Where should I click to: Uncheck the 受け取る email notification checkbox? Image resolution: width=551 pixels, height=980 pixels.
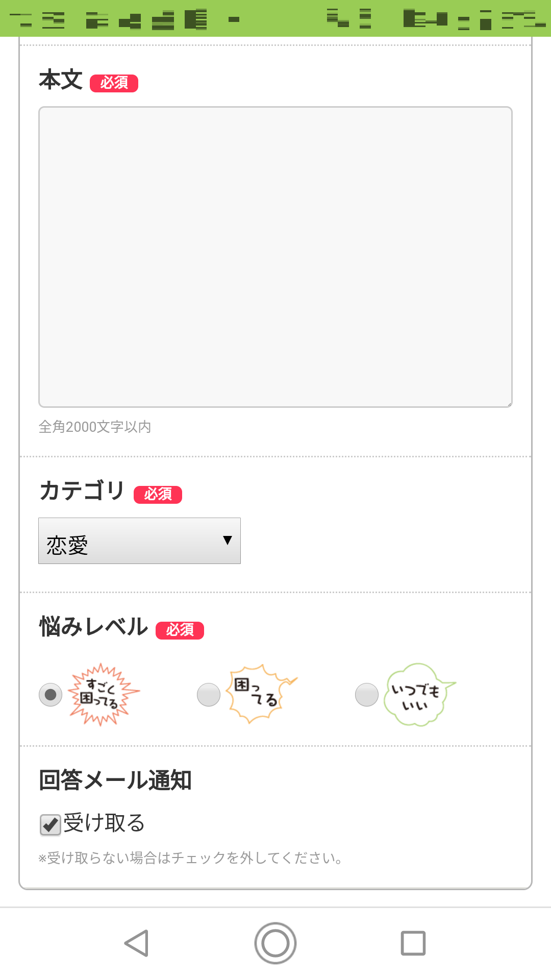(x=51, y=825)
